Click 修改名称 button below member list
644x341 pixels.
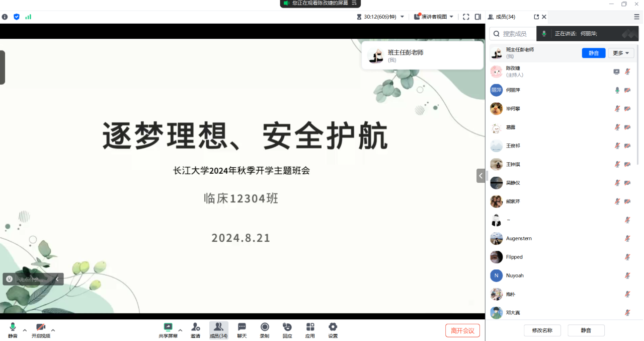point(542,330)
